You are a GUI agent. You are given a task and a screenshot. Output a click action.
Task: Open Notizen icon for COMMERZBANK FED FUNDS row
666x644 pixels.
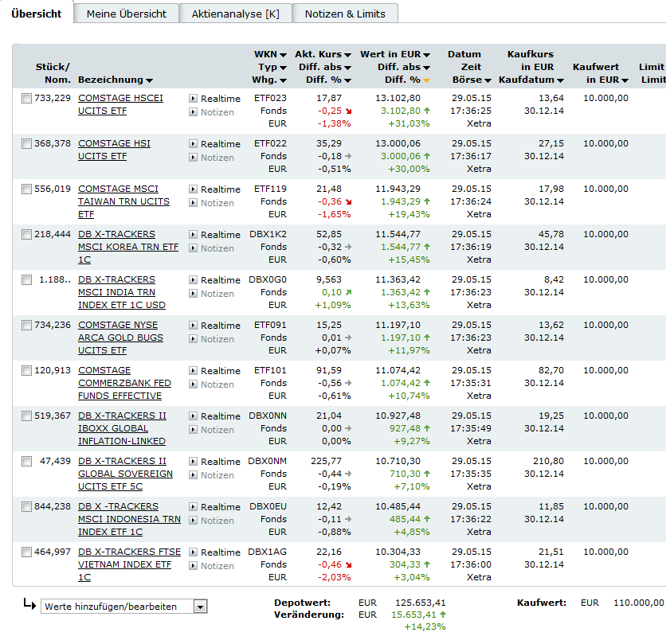pyautogui.click(x=193, y=384)
